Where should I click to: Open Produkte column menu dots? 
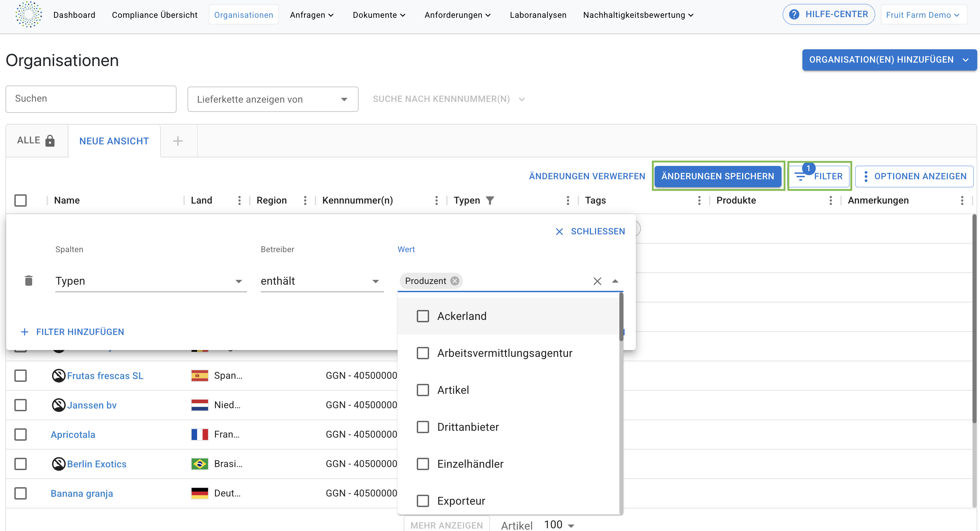tap(830, 200)
